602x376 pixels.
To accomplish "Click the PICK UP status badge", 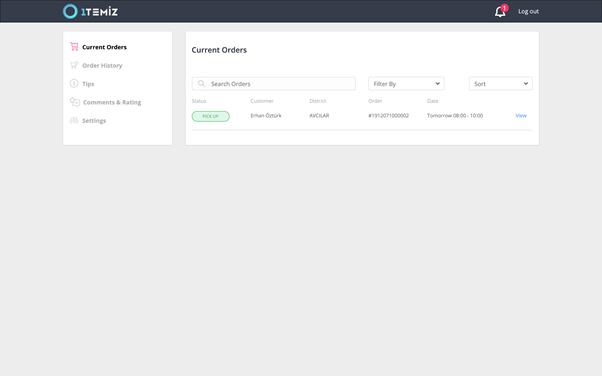I will pyautogui.click(x=211, y=116).
